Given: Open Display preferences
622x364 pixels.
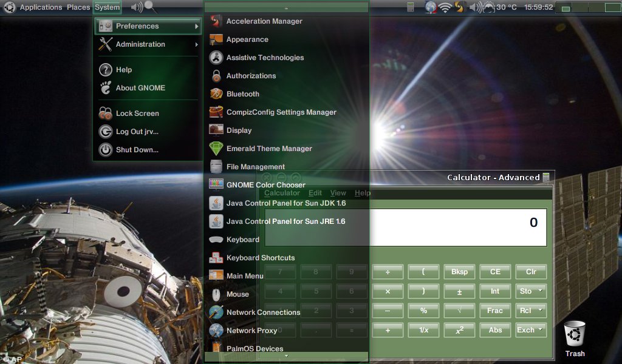Looking at the screenshot, I should point(287,130).
